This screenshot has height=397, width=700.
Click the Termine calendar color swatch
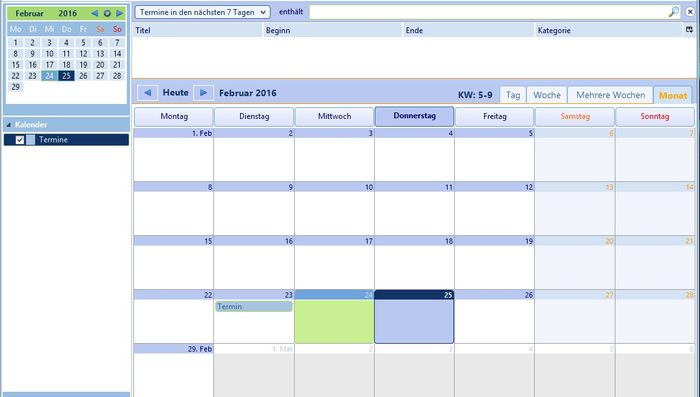pos(30,140)
